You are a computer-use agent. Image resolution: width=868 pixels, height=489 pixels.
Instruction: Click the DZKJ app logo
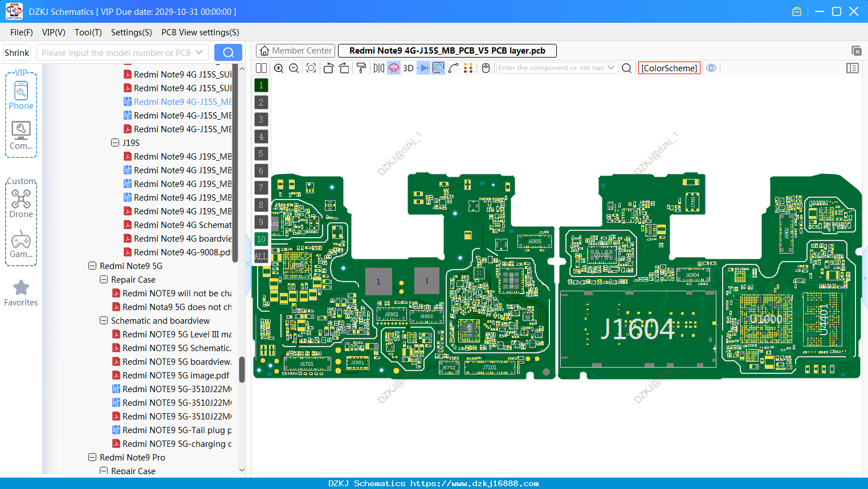pyautogui.click(x=14, y=11)
